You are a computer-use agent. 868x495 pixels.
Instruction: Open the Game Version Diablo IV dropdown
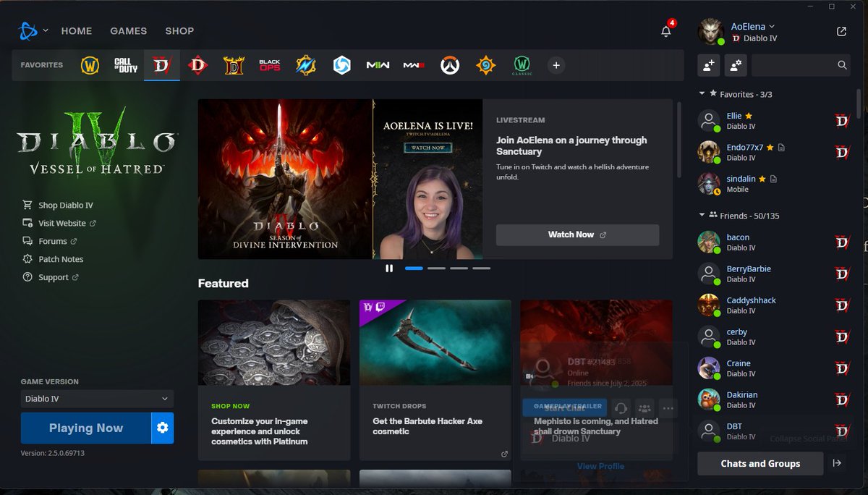97,399
